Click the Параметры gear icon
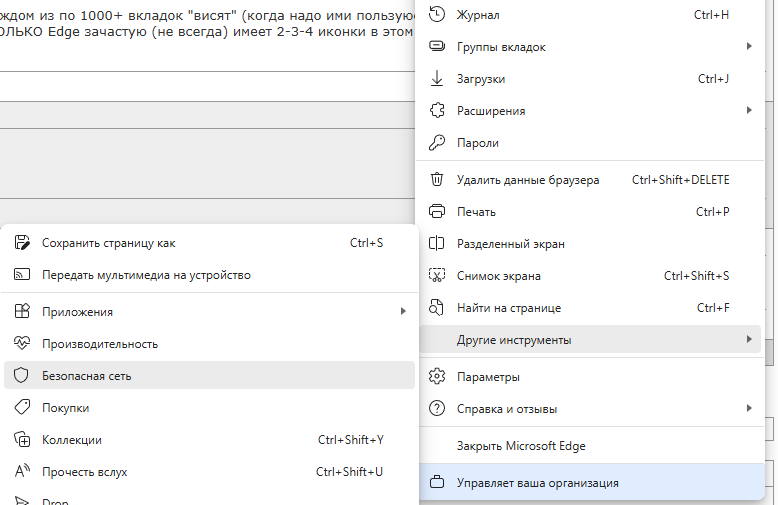The image size is (778, 505). 436,377
